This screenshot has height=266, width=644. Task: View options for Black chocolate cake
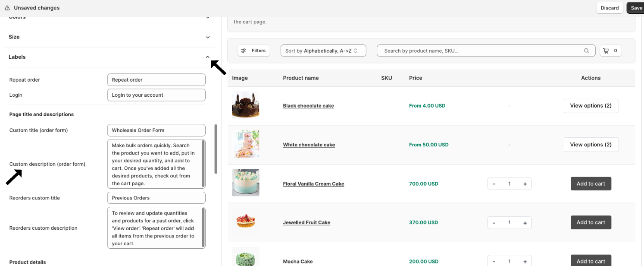pos(591,106)
